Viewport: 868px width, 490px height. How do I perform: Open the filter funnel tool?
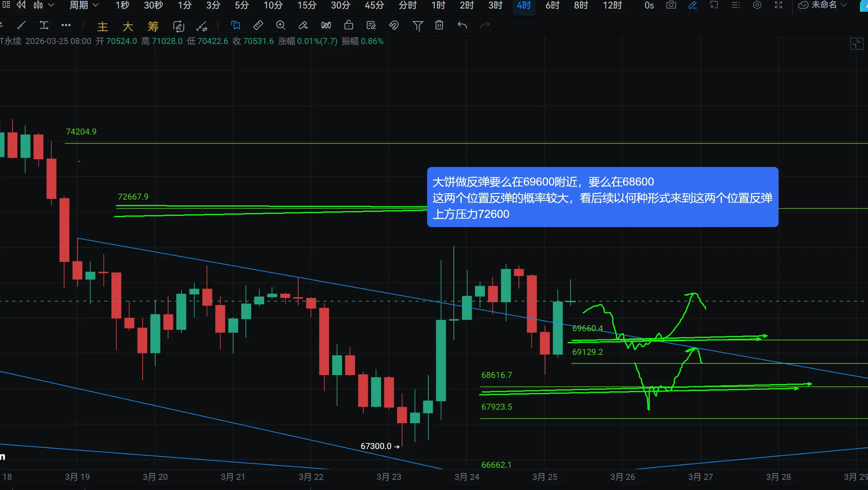(x=417, y=26)
